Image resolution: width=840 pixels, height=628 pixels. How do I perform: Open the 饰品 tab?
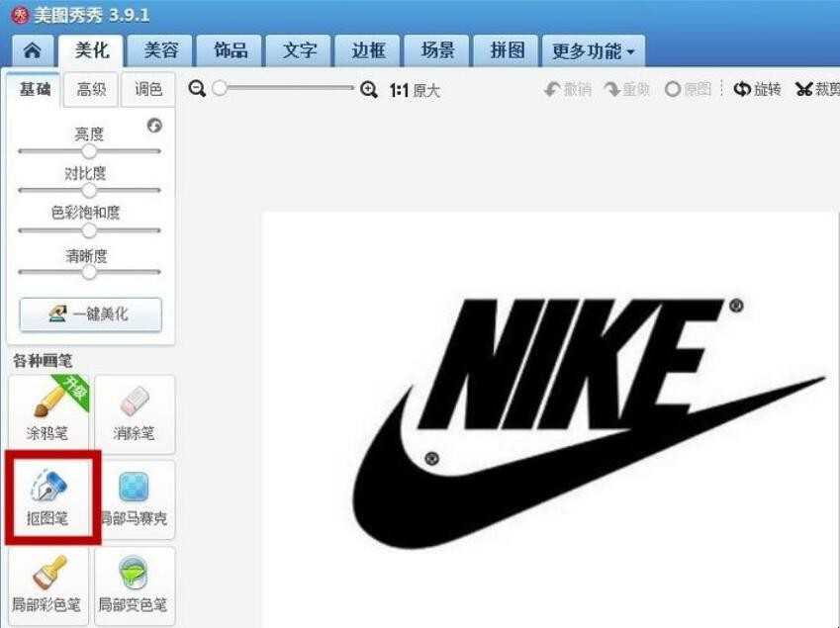[230, 50]
